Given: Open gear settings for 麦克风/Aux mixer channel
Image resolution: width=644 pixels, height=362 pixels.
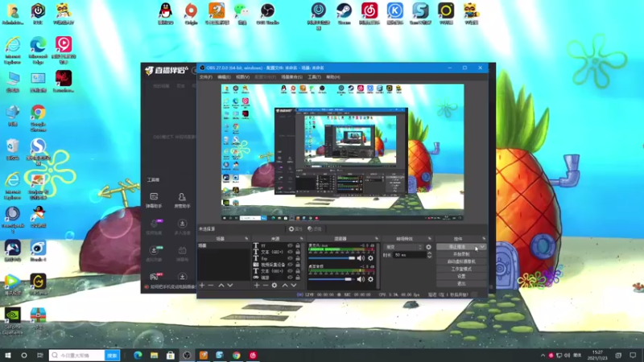Looking at the screenshot, I should [x=370, y=258].
